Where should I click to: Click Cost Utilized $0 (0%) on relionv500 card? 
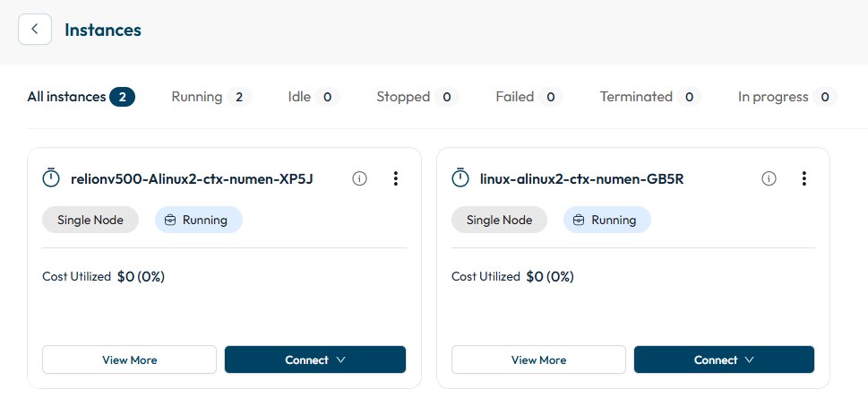[x=104, y=276]
